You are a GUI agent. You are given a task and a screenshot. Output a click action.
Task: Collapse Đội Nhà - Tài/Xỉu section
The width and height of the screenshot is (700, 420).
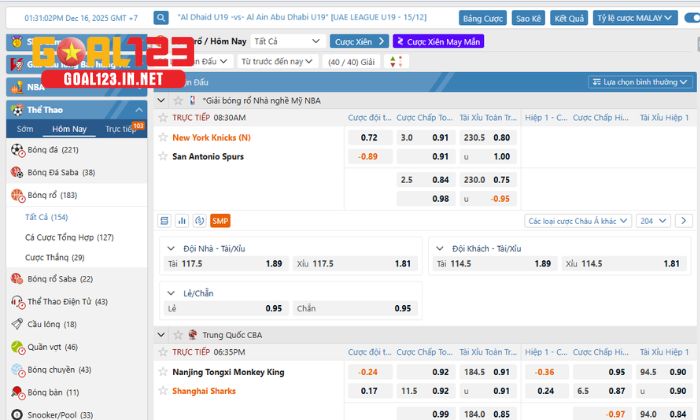(171, 249)
